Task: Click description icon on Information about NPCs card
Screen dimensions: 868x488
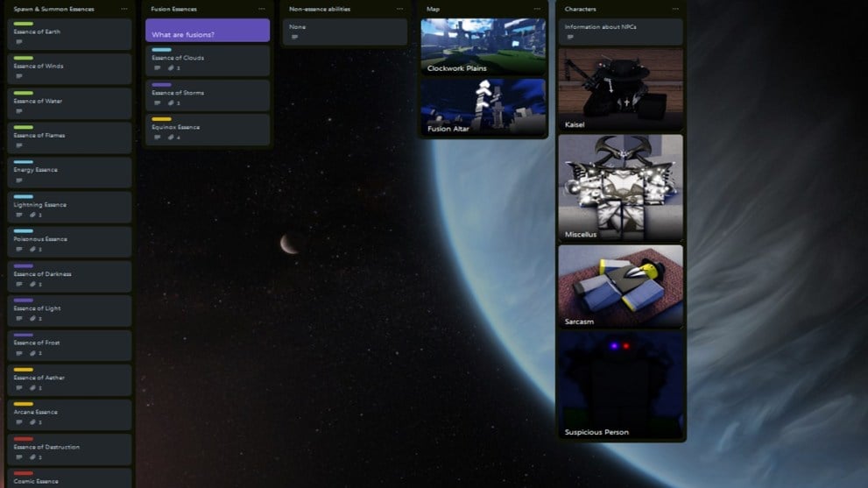Action: [x=570, y=38]
